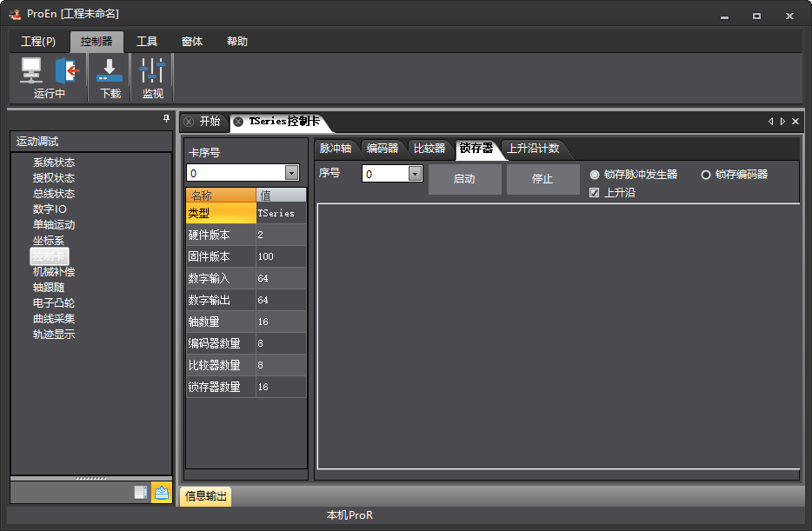Image resolution: width=812 pixels, height=531 pixels.
Task: Select 电子凸轮 in the side list
Action: pos(54,302)
